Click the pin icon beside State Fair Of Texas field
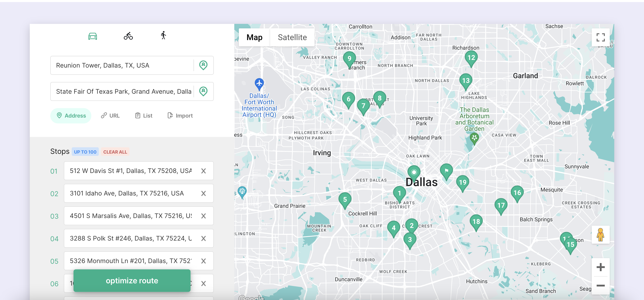 tap(203, 91)
